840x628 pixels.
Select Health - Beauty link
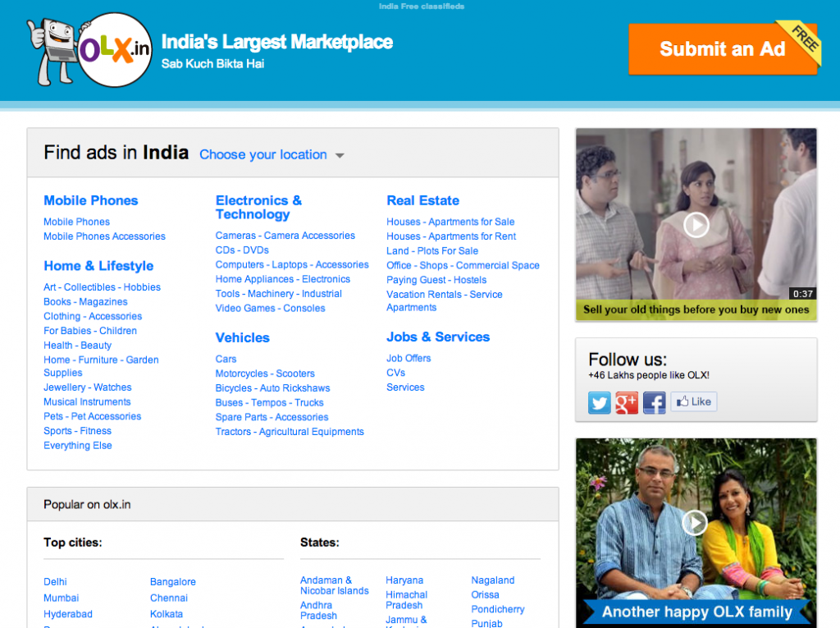[78, 346]
